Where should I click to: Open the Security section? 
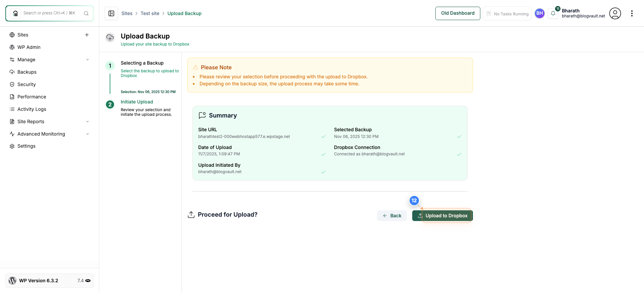pyautogui.click(x=26, y=84)
